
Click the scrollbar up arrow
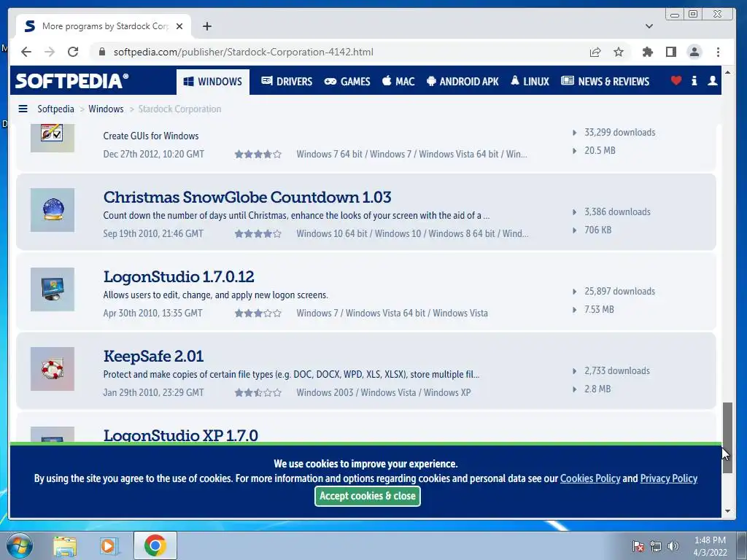point(727,72)
